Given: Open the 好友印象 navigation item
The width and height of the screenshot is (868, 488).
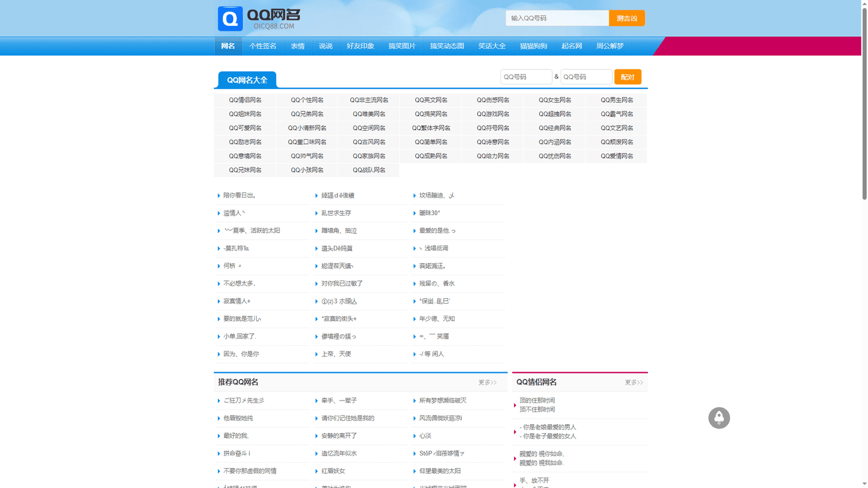Looking at the screenshot, I should (360, 46).
